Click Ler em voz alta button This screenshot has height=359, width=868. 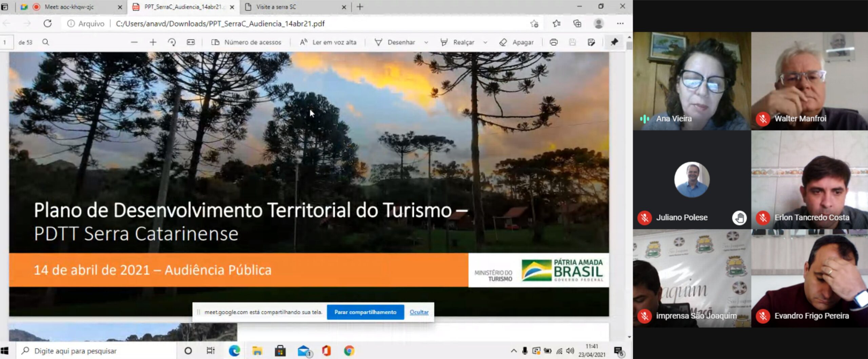pos(328,42)
